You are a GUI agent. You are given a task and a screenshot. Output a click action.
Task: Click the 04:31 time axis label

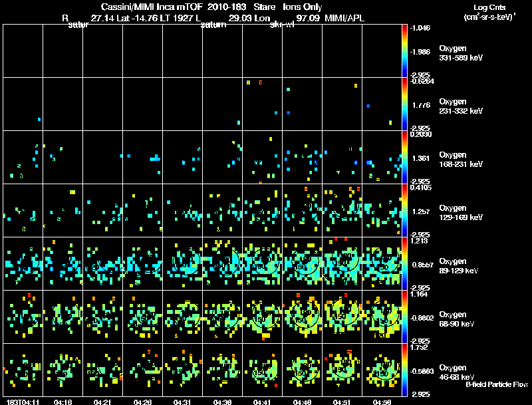click(x=182, y=402)
